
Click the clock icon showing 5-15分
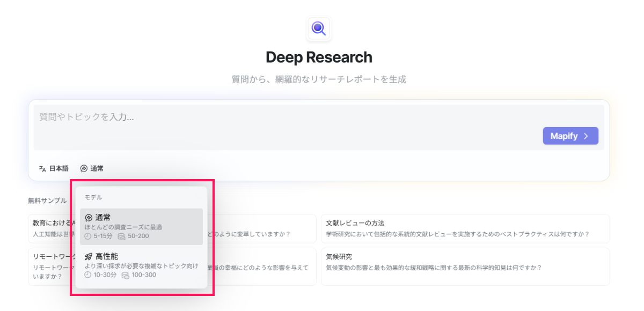coord(88,236)
